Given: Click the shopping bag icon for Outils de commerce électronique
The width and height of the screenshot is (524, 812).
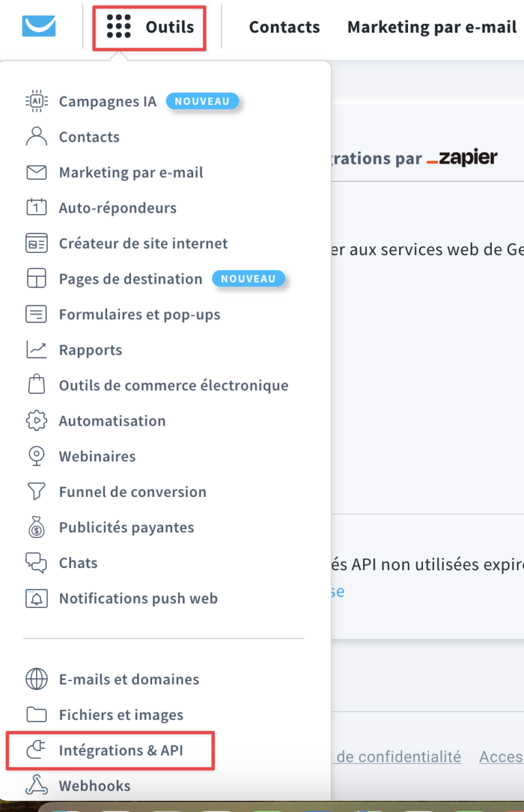Looking at the screenshot, I should pos(35,385).
